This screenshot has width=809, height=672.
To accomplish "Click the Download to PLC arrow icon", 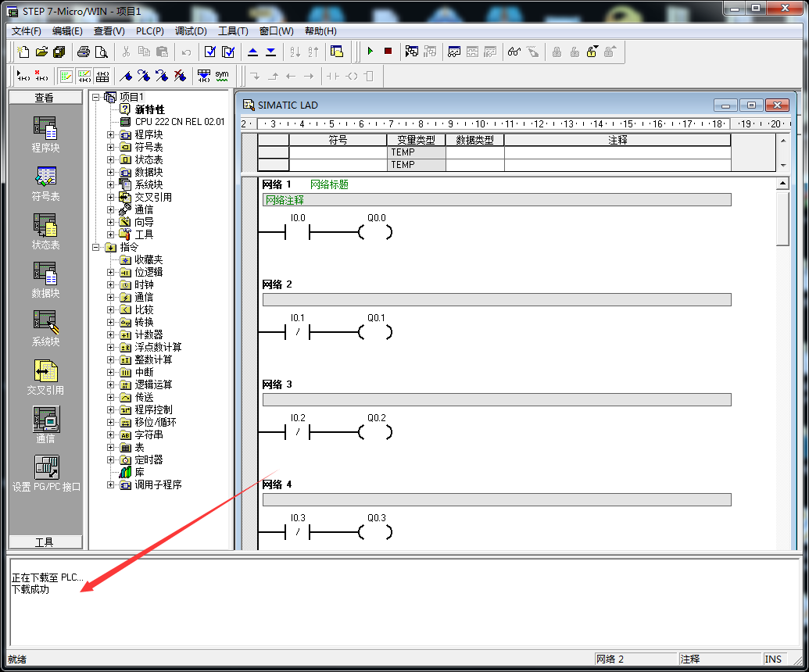I will pos(270,52).
